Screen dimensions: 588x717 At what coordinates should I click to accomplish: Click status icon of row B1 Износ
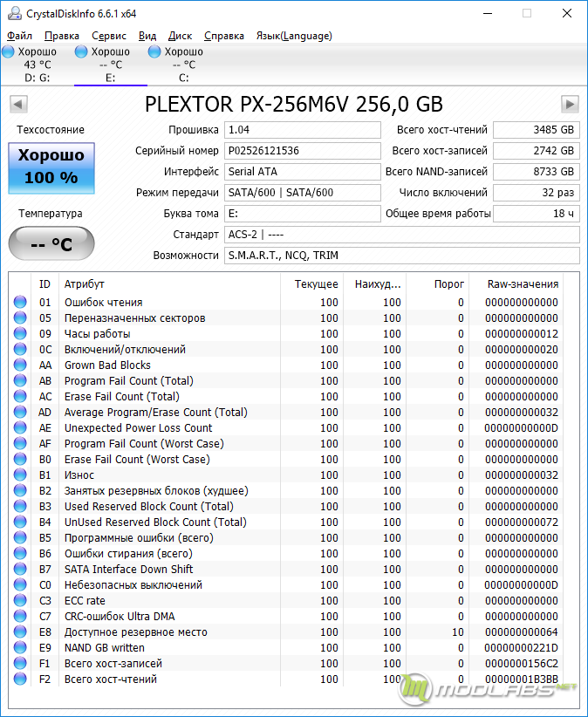[x=20, y=475]
